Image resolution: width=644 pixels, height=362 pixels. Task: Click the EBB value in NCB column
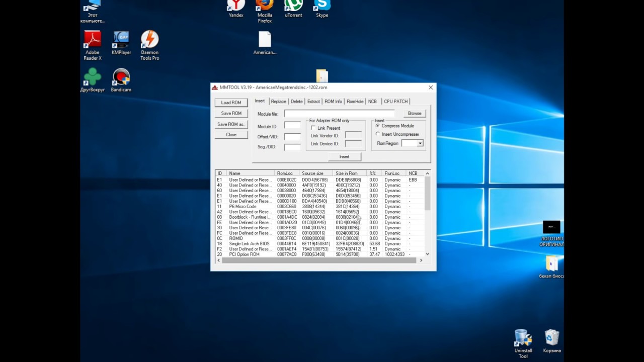tap(413, 180)
